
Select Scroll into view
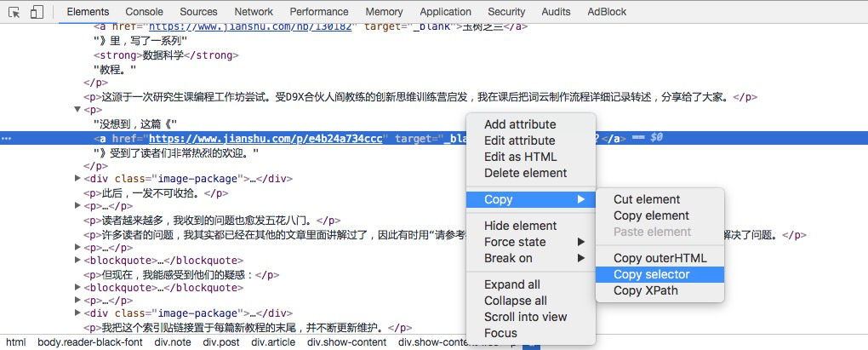(x=525, y=317)
